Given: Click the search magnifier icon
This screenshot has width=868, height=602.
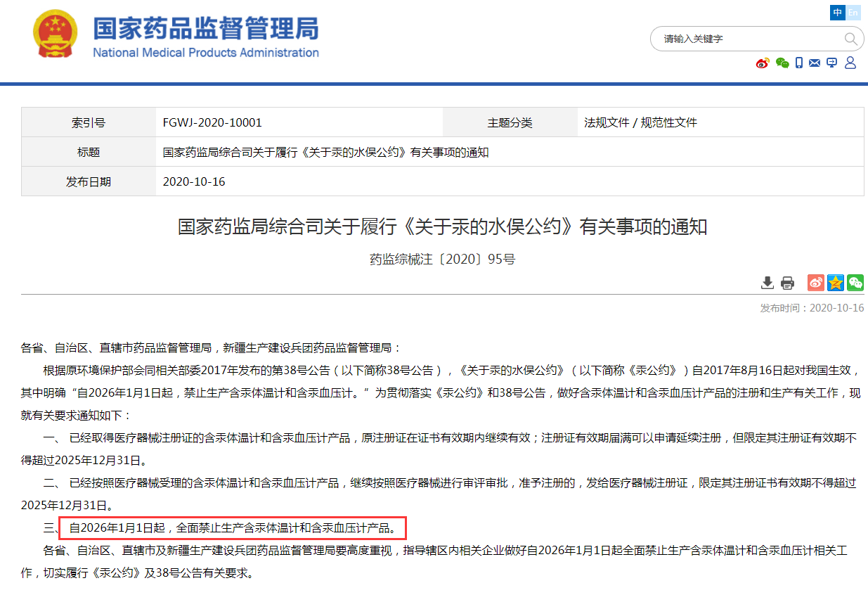Looking at the screenshot, I should 850,39.
